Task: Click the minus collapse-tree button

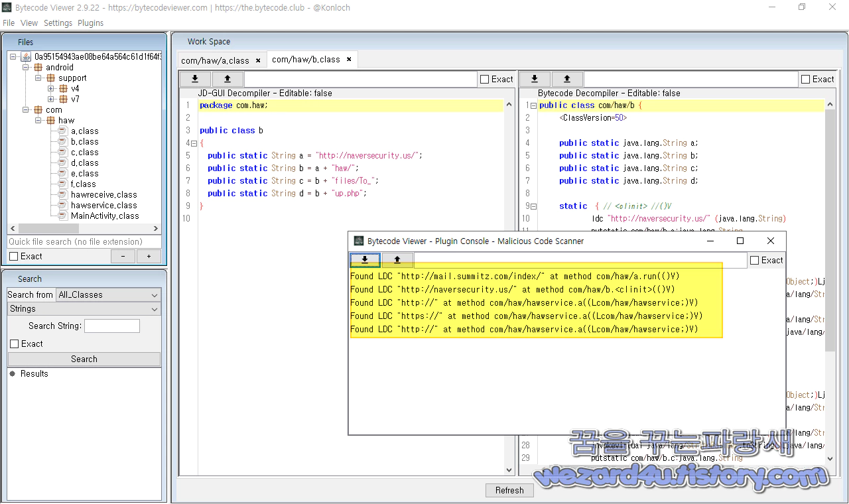Action: pyautogui.click(x=123, y=257)
